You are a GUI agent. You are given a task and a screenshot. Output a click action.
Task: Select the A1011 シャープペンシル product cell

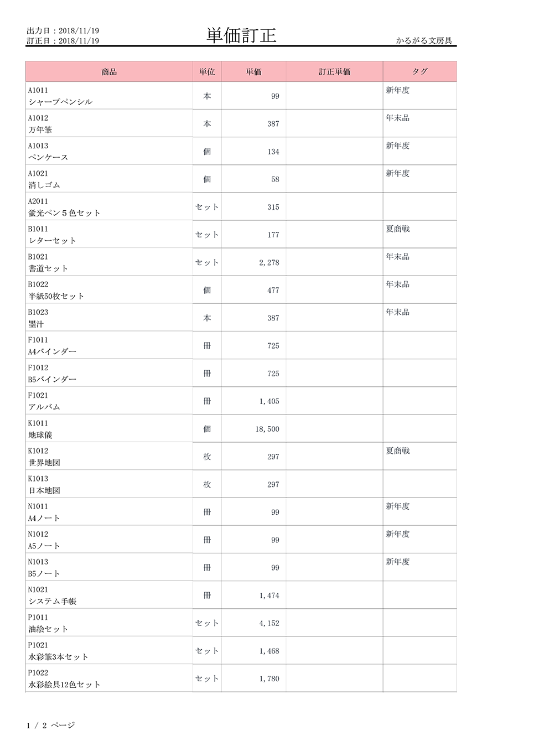tap(109, 96)
